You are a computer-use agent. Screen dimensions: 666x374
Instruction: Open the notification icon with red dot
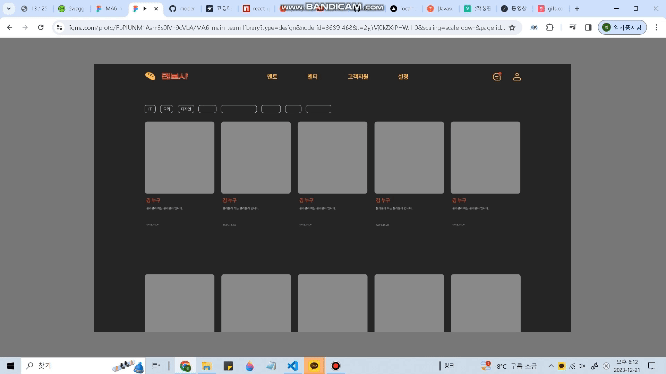(497, 77)
